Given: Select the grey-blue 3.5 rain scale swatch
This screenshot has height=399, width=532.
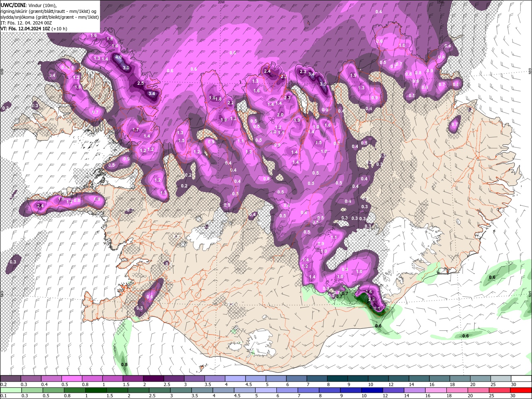Looking at the screenshot, I should tap(202, 390).
